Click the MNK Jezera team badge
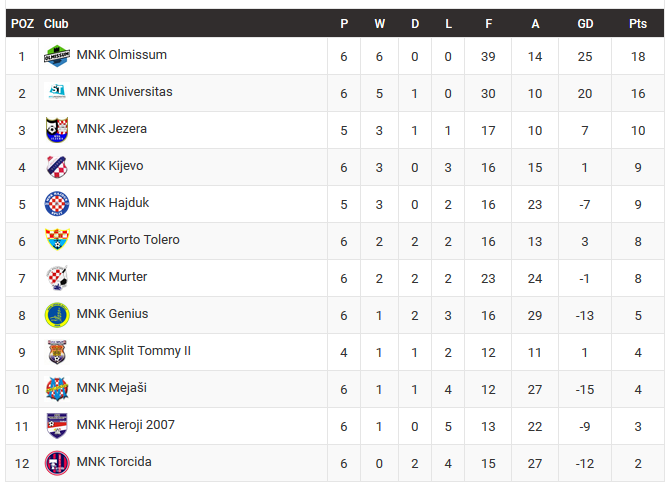 [57, 130]
